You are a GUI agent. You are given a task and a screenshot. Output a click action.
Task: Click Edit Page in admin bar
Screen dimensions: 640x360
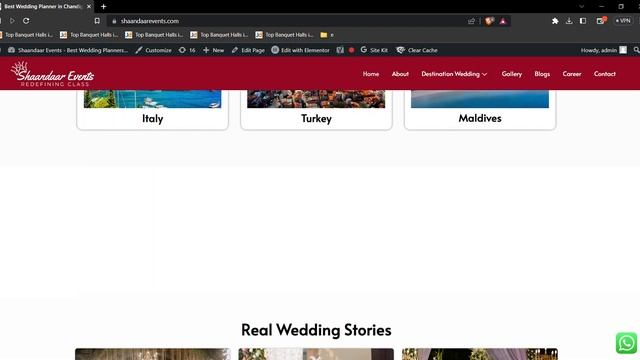click(248, 50)
